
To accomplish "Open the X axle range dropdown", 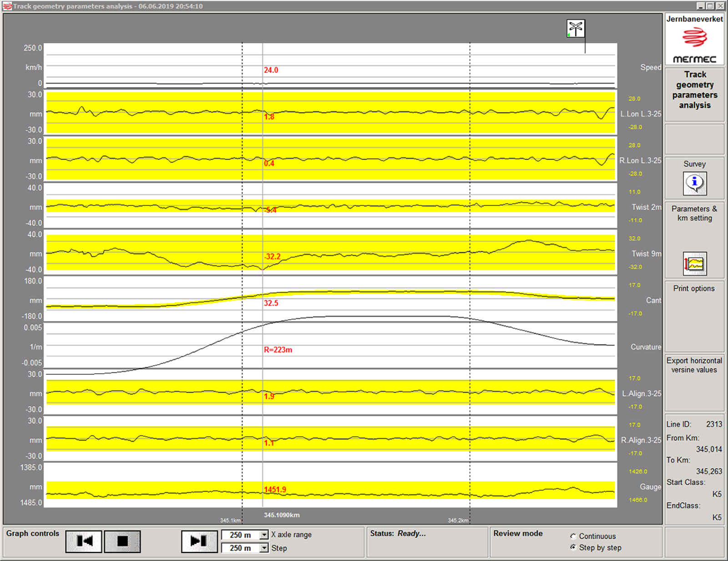I will (x=263, y=535).
